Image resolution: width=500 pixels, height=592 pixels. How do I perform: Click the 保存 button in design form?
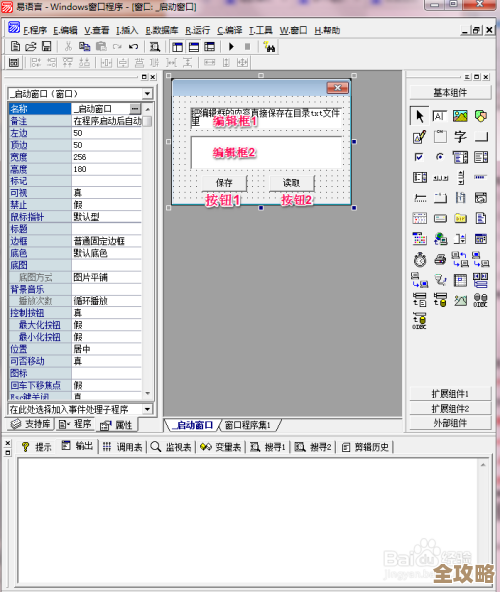[224, 183]
